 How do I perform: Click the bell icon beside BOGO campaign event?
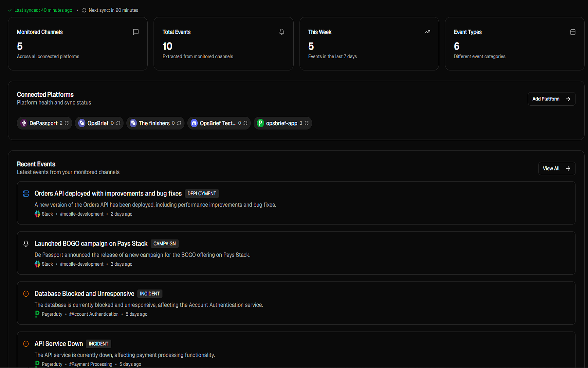26,244
